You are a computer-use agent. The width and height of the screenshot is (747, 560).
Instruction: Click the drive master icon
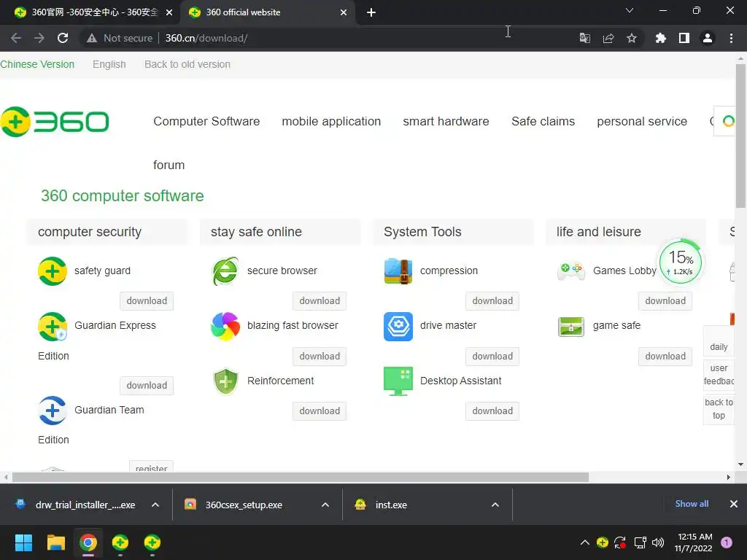(398, 326)
